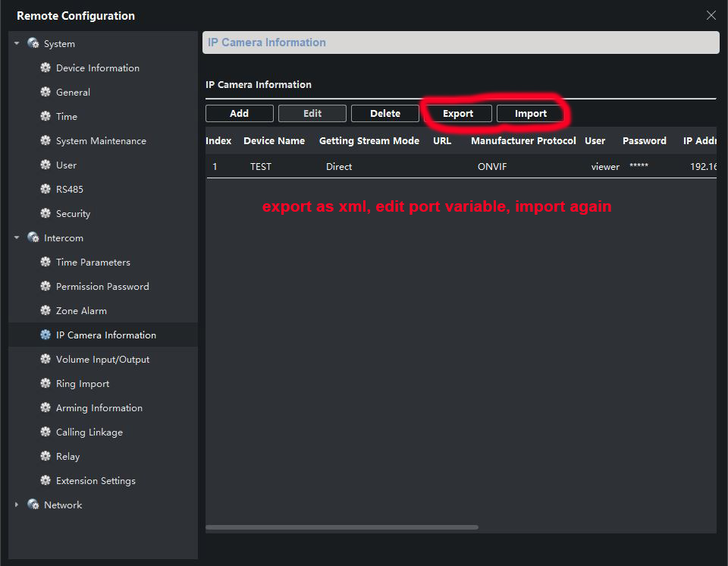Export the IP camera list
The height and width of the screenshot is (566, 728).
point(458,114)
